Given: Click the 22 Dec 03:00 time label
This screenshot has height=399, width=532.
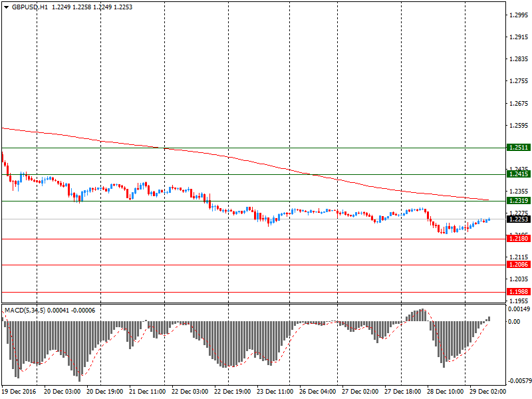Looking at the screenshot, I should pyautogui.click(x=190, y=392).
